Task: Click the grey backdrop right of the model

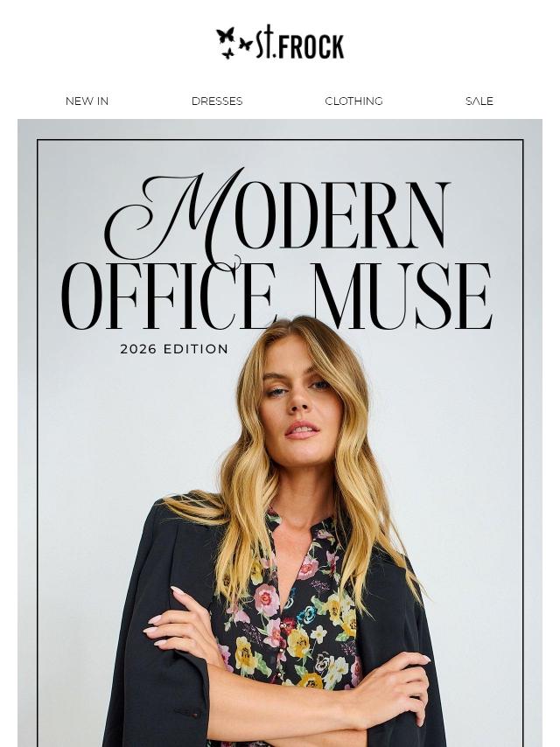Action: click(472, 477)
